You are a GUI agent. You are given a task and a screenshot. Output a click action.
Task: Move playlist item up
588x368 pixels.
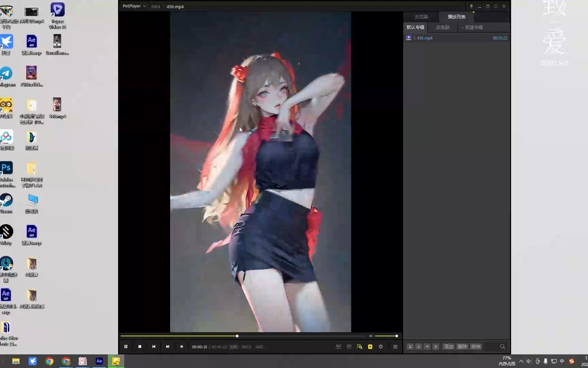click(419, 347)
